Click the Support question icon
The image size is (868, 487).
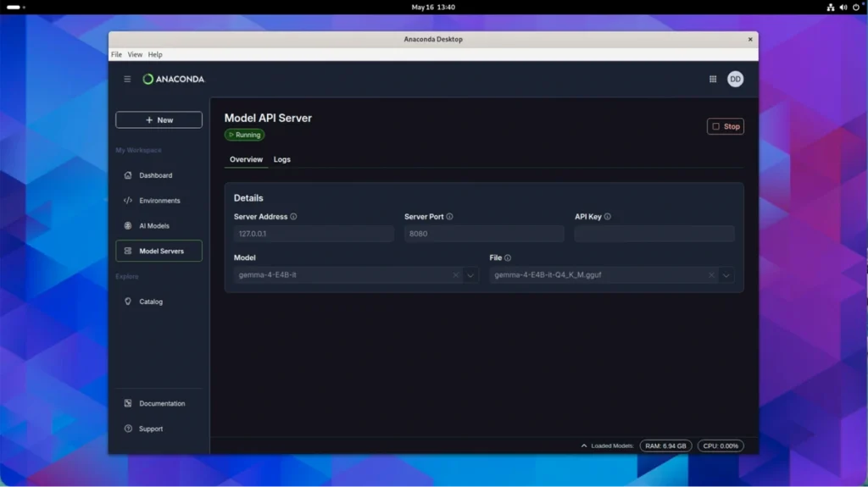(128, 429)
